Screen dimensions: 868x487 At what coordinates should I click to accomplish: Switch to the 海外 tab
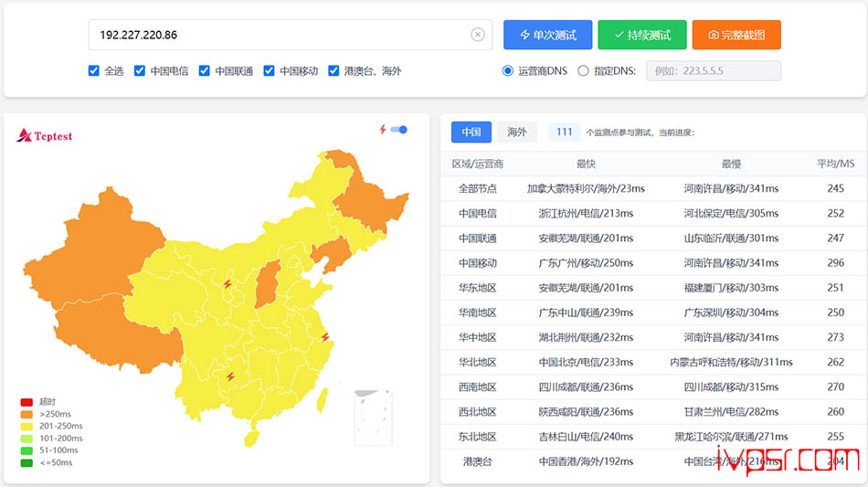(516, 132)
